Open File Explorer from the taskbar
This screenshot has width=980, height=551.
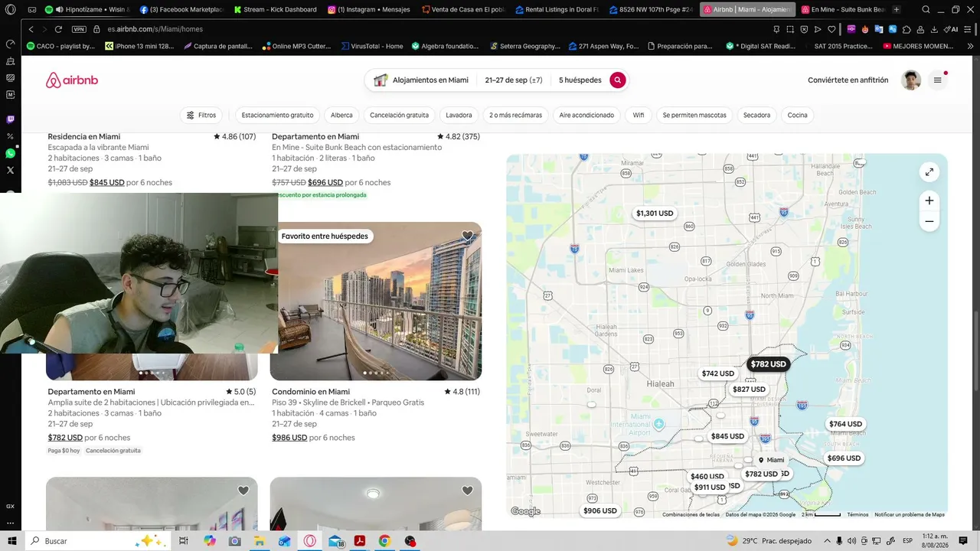coord(260,541)
